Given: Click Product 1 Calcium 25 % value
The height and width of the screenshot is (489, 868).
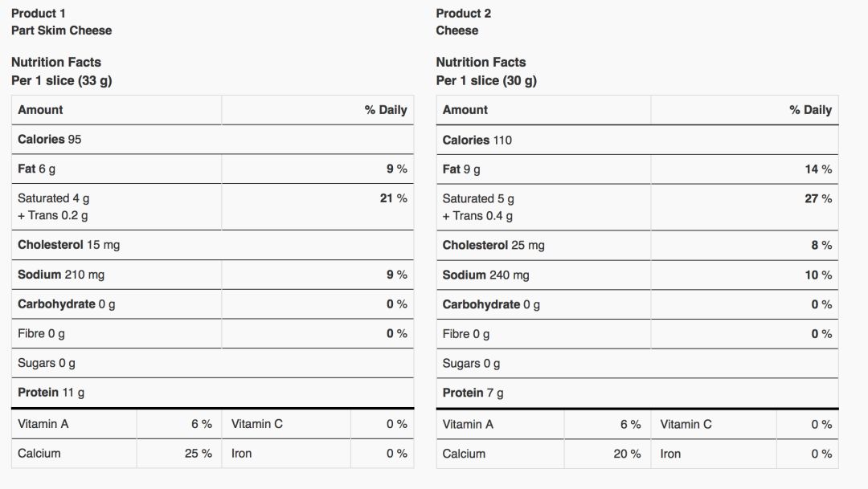Looking at the screenshot, I should (199, 454).
